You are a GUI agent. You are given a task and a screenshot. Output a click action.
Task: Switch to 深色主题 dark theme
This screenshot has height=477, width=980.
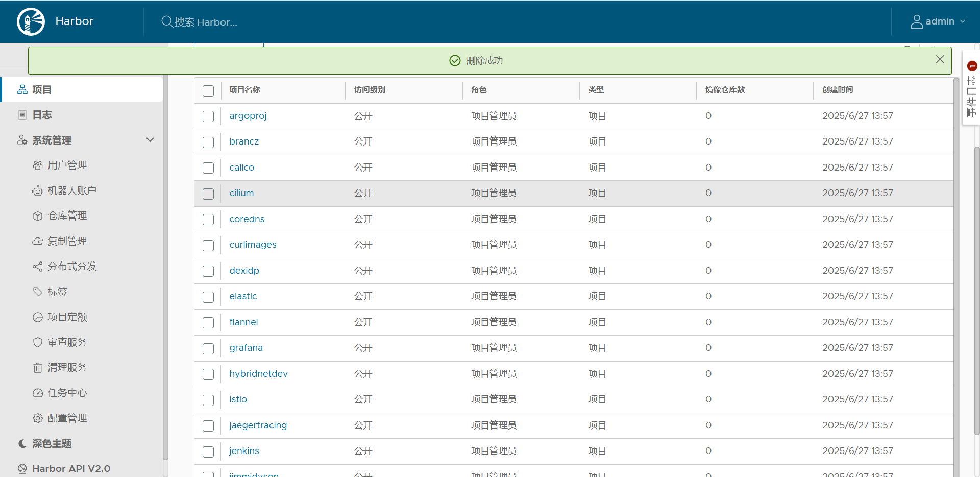coord(52,443)
